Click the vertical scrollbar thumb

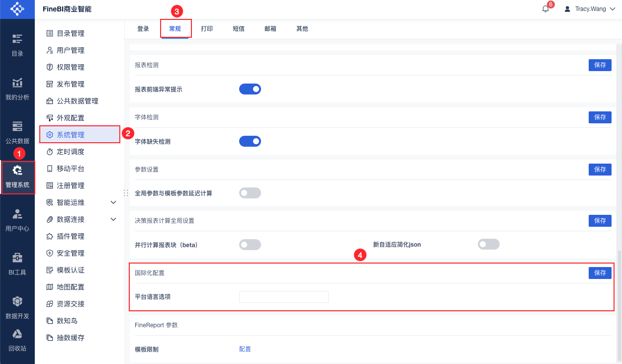pyautogui.click(x=620, y=306)
